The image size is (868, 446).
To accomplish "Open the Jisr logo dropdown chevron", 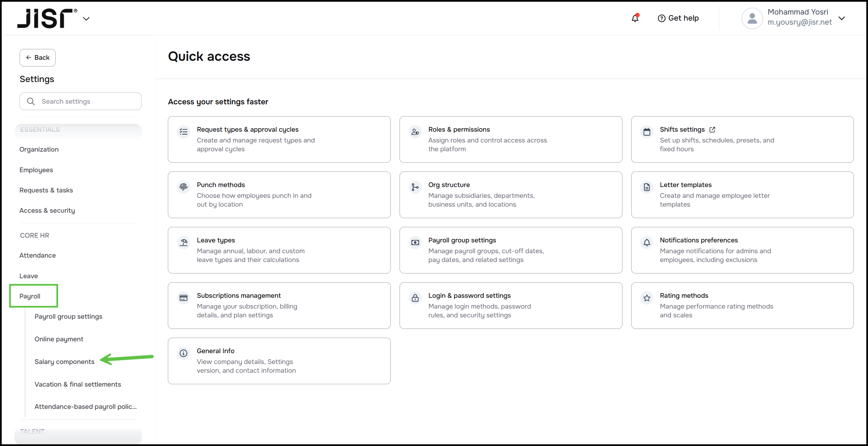I will (x=86, y=19).
